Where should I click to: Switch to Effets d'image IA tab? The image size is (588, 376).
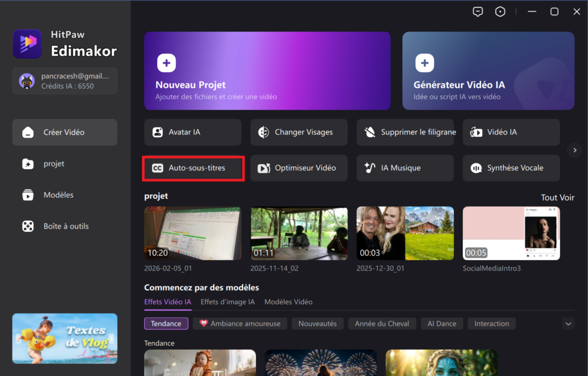click(x=227, y=302)
